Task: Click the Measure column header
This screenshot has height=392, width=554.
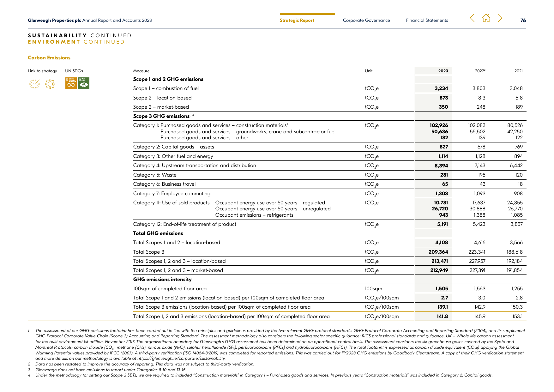Action: coord(141,71)
